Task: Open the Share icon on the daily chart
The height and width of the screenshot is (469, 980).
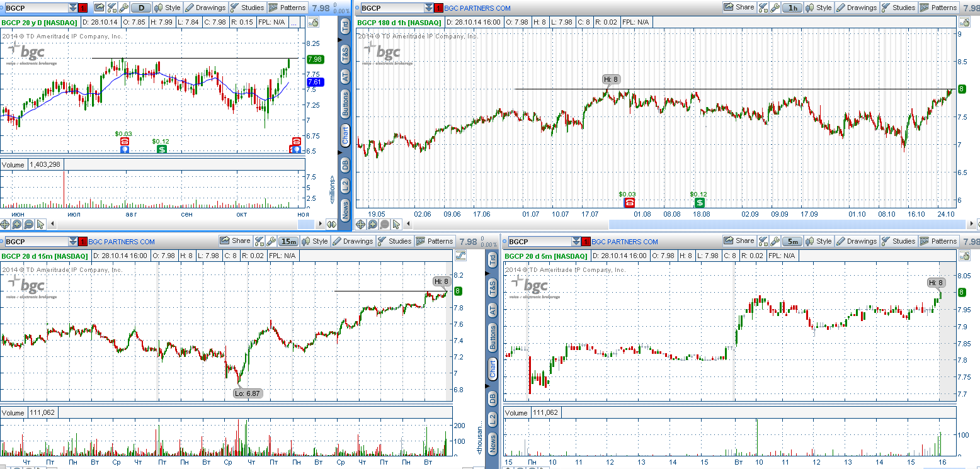Action: pos(99,8)
